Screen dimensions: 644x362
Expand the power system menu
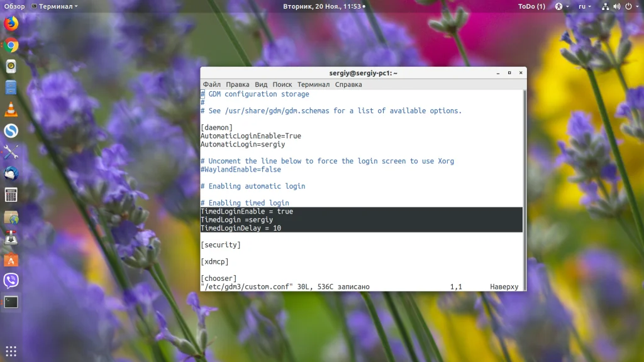click(x=631, y=6)
